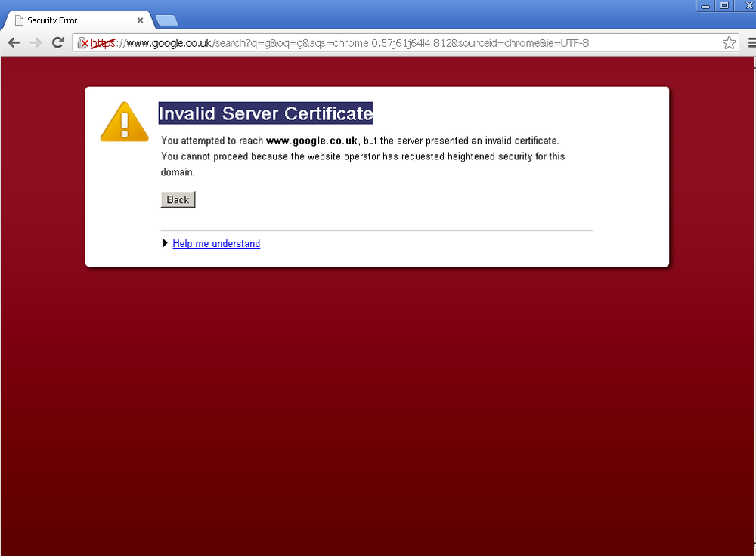Open a new tab with the tab button
The width and height of the screenshot is (756, 556).
(167, 20)
